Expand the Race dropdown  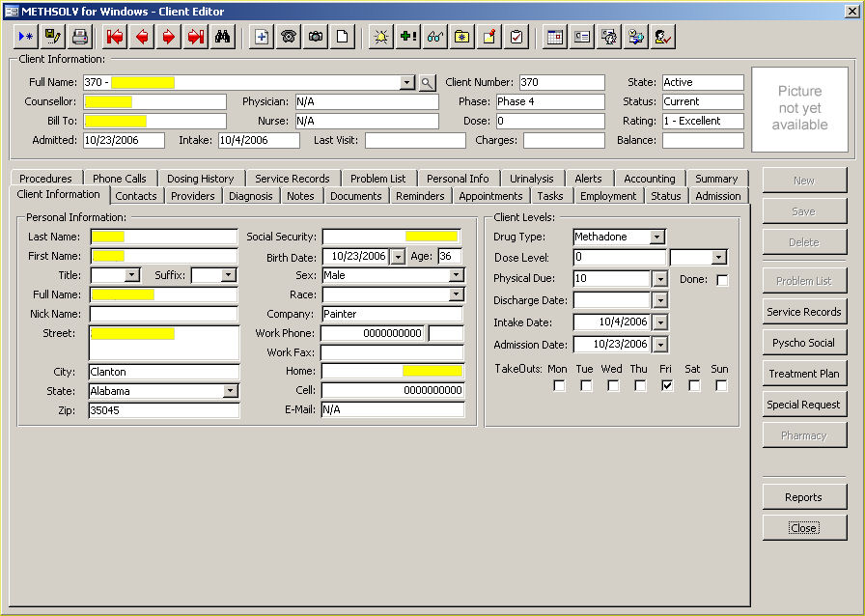456,294
